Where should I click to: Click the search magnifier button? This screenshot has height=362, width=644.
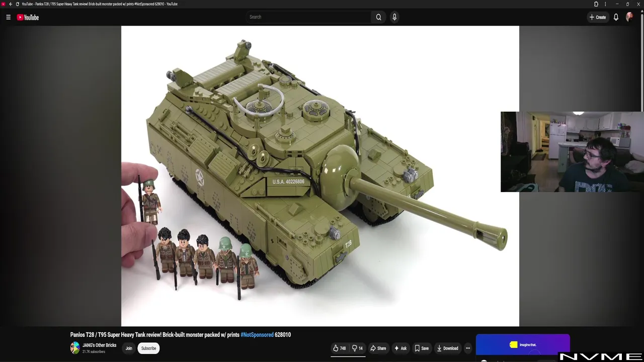(x=378, y=17)
